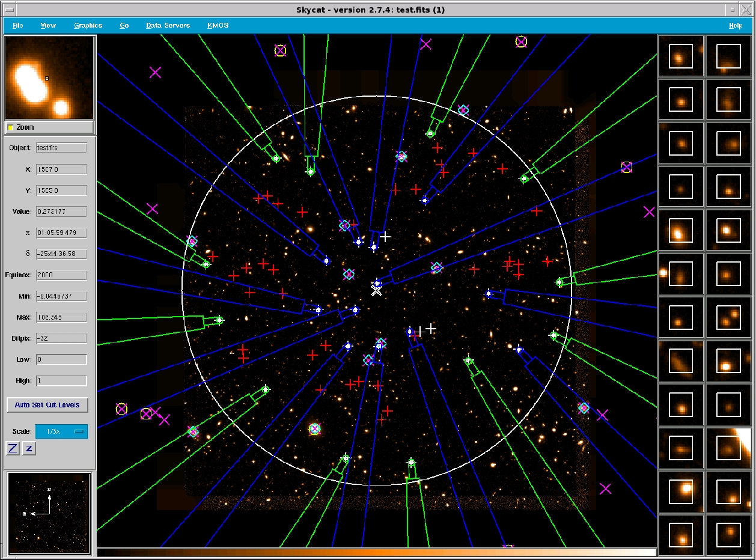Open the Scale 1/3x dropdown
The image size is (756, 560).
[x=61, y=431]
